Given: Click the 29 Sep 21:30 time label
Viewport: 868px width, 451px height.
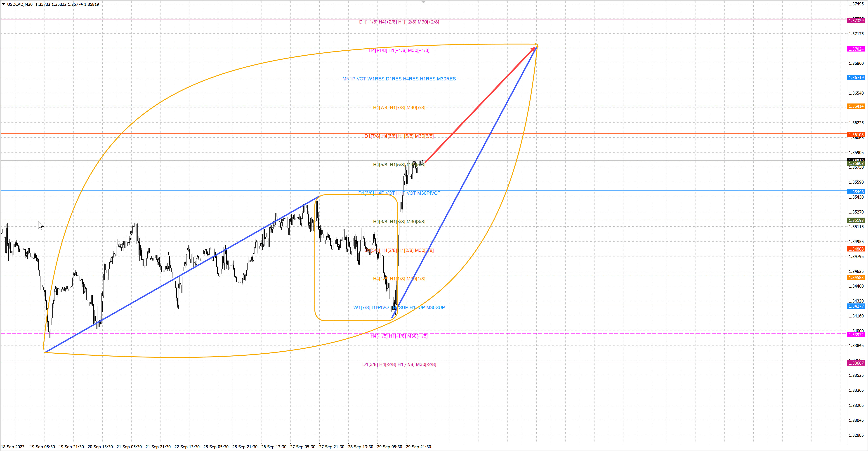Looking at the screenshot, I should 418,447.
